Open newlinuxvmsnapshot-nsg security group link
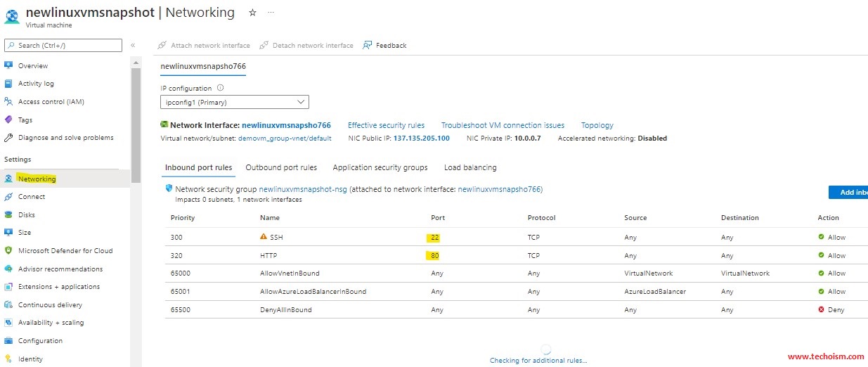The width and height of the screenshot is (868, 367). 303,189
